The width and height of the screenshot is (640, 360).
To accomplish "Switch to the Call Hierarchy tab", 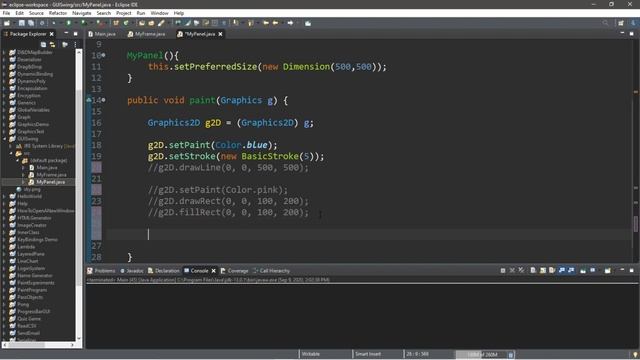I will (271, 271).
